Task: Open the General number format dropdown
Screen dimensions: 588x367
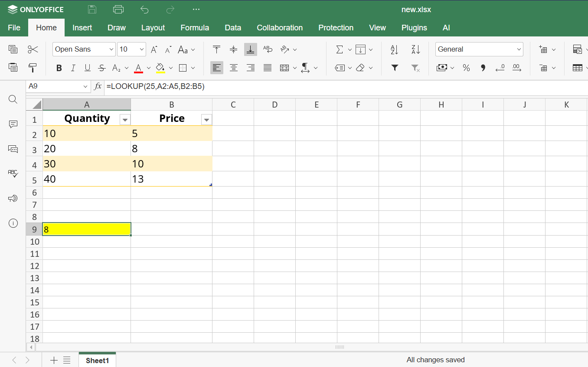Action: coord(479,49)
